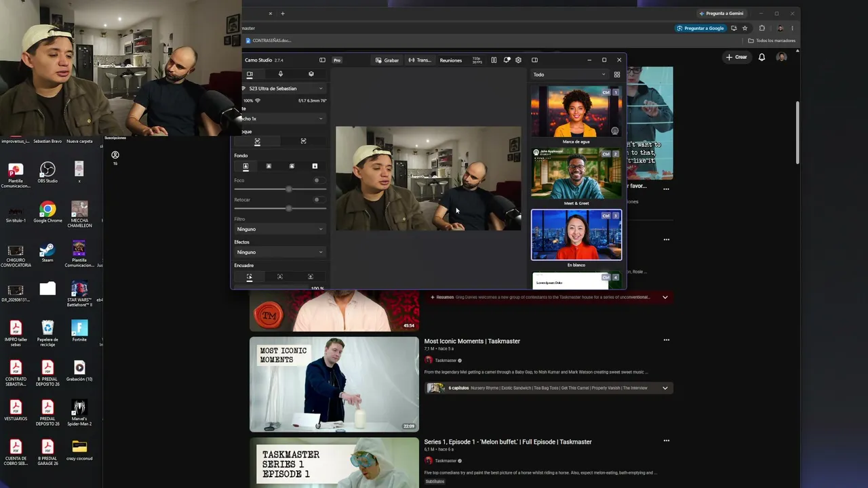Close the current Chrome tab
868x488 pixels.
(271, 14)
